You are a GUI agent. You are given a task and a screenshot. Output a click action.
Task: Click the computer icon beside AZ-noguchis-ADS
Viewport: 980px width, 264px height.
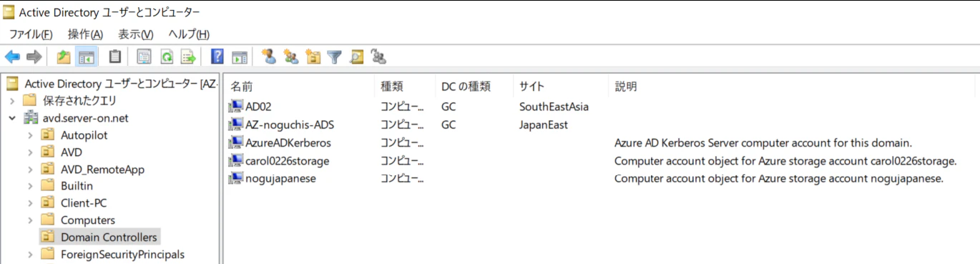[x=235, y=124]
